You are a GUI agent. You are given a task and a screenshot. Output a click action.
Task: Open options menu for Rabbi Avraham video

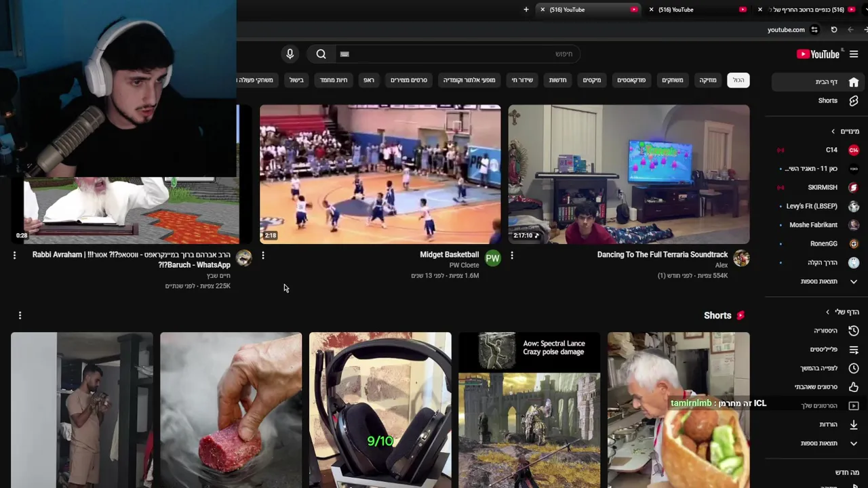pos(14,256)
